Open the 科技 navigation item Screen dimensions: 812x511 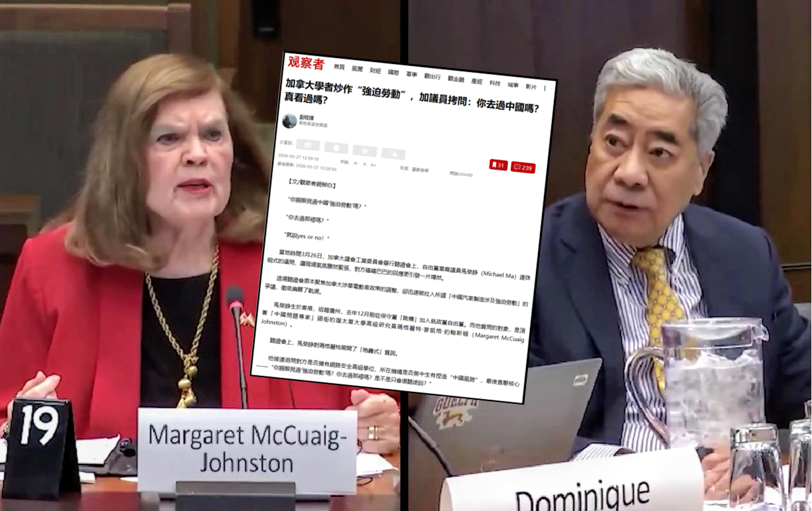[x=495, y=83]
